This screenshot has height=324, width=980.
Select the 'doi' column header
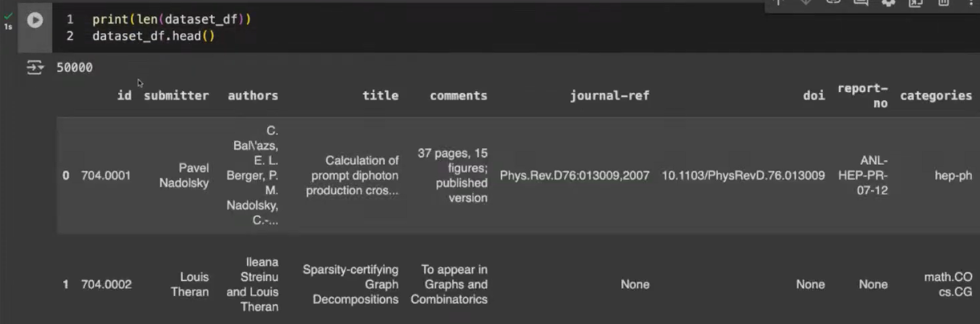coord(814,96)
